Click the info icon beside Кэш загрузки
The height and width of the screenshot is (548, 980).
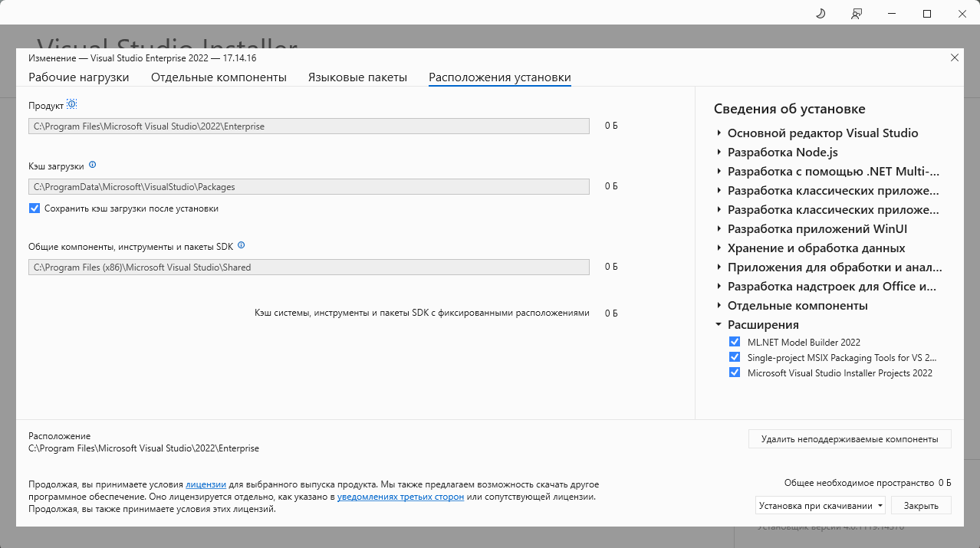click(92, 165)
